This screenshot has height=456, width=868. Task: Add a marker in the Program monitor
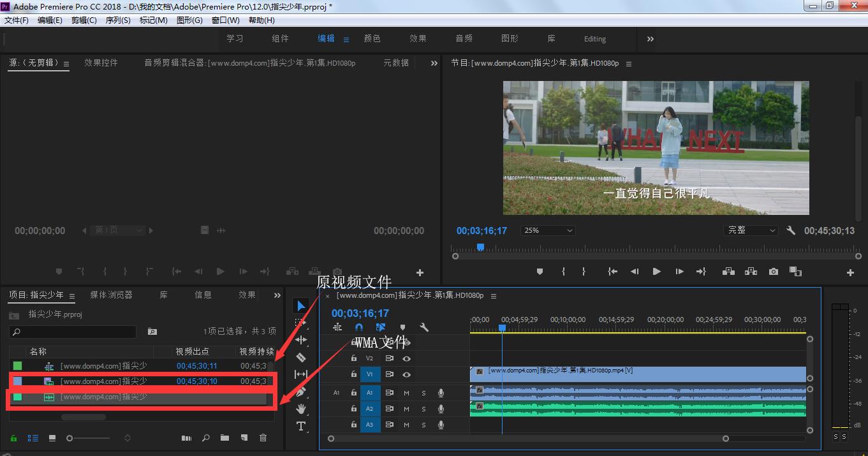[540, 271]
